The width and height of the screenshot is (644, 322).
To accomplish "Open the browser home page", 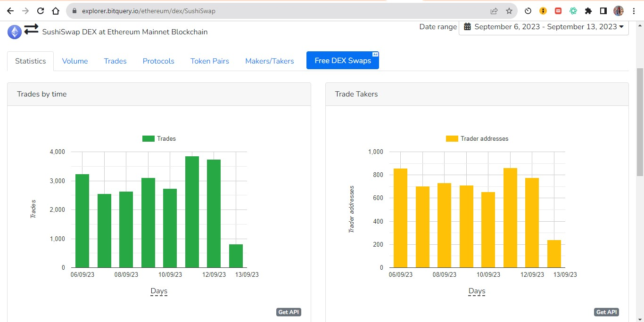I will [x=56, y=11].
